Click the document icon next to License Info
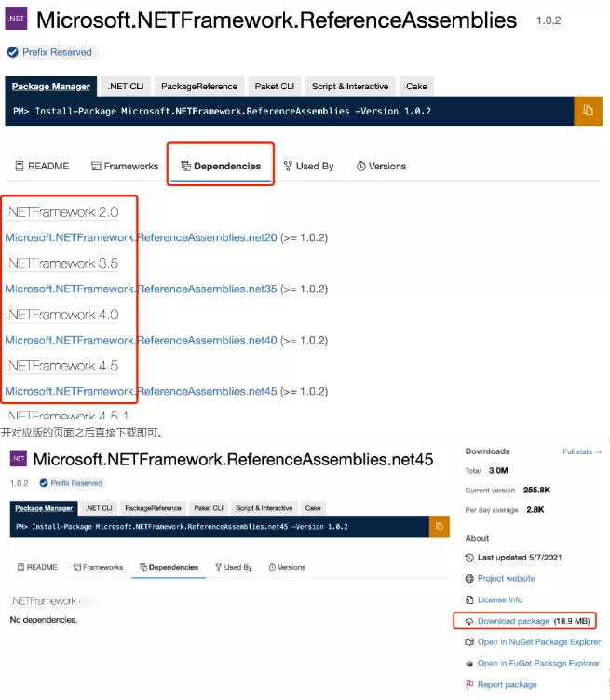Viewport: 610px width, 700px height. (469, 599)
